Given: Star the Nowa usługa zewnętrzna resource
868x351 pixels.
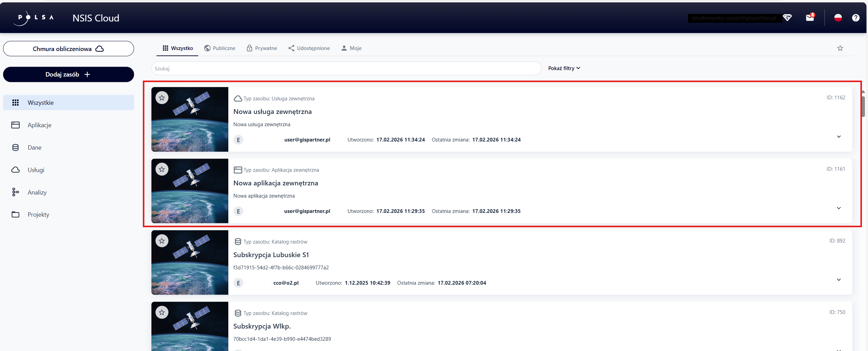Looking at the screenshot, I should coord(162,98).
